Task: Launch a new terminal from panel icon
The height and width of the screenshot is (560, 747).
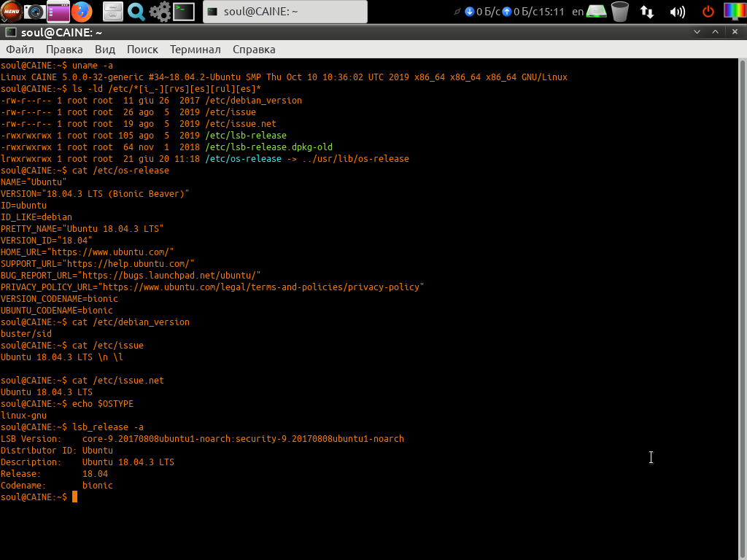Action: coord(183,12)
